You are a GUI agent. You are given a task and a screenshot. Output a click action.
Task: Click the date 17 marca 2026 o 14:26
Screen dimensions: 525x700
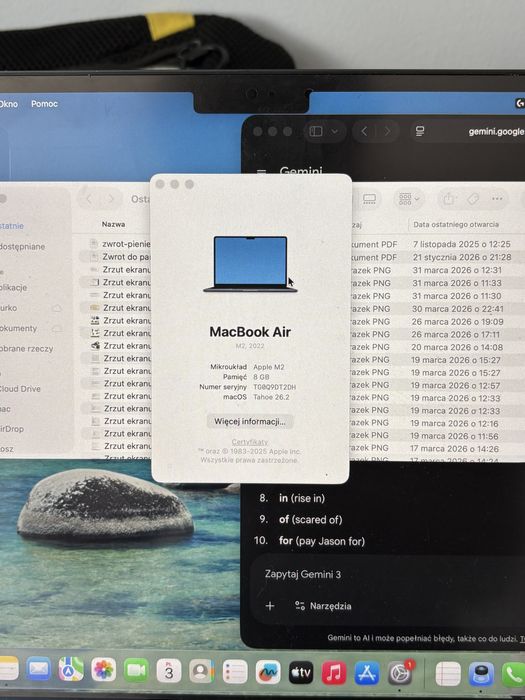(455, 449)
